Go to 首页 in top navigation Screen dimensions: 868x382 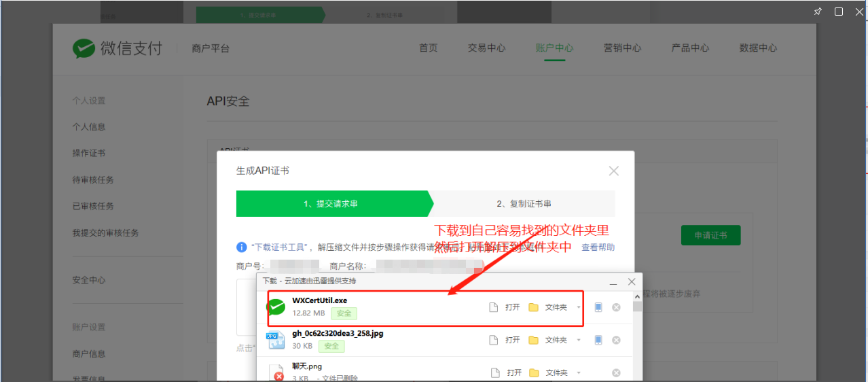tap(428, 48)
